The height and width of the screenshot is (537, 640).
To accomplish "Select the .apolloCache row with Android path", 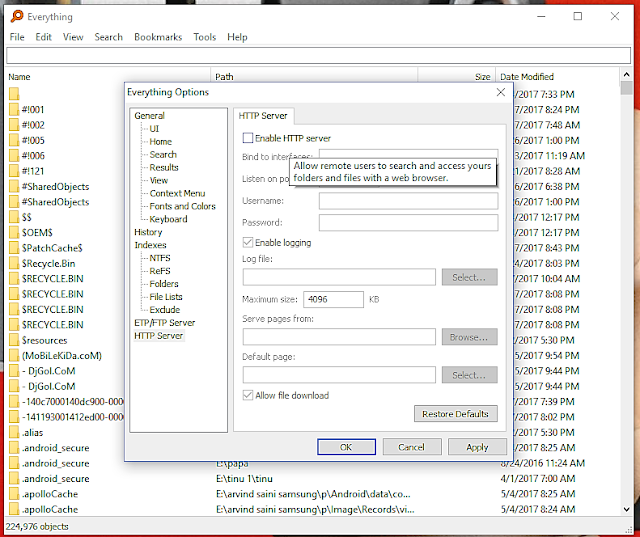I will (314, 494).
